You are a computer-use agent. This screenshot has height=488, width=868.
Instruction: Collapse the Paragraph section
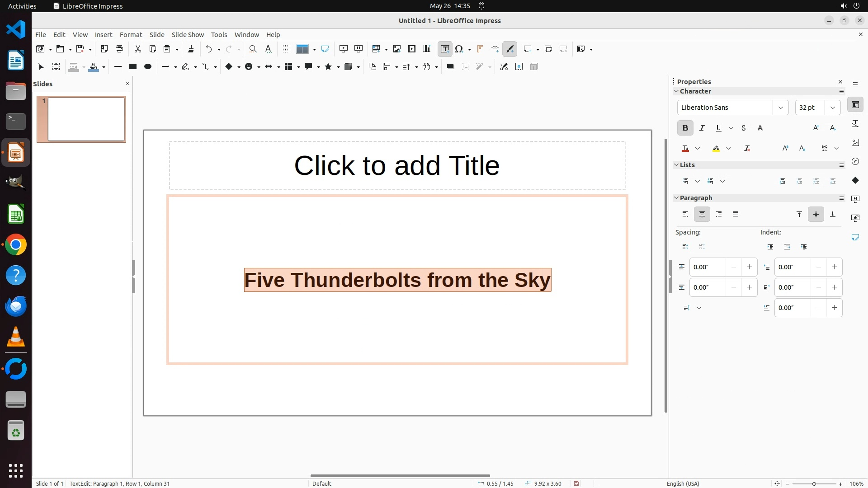tap(676, 198)
